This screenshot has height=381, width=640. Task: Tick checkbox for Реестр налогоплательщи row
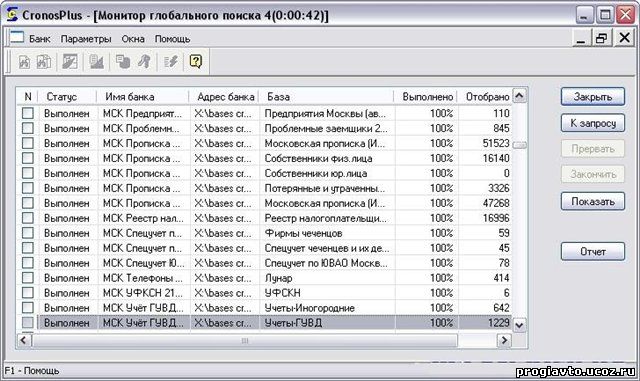pos(28,218)
